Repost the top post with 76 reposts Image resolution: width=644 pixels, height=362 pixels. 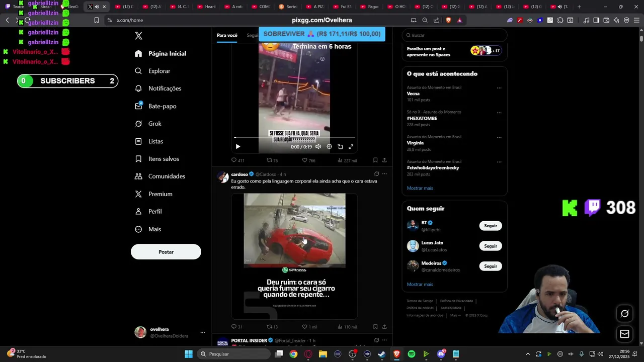pos(272,160)
